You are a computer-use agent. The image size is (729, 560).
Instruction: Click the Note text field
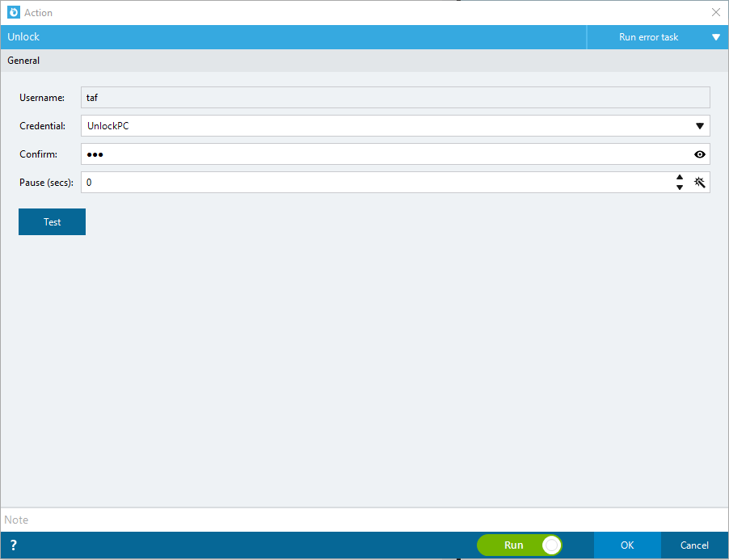[x=364, y=520]
